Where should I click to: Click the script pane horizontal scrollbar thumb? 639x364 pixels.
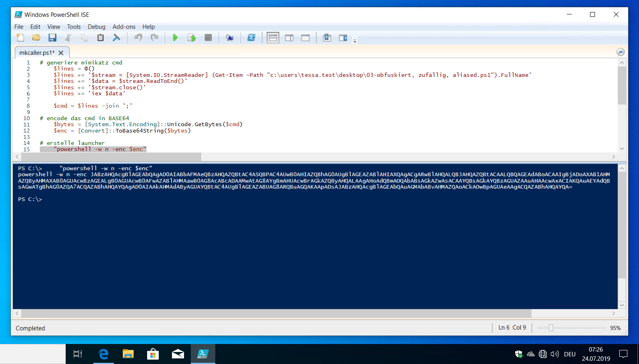point(111,157)
